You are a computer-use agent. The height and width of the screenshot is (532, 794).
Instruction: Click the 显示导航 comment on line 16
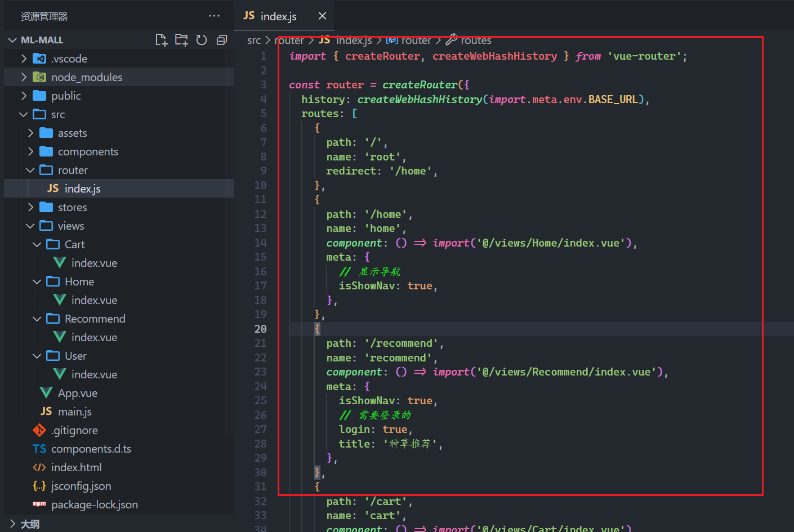[369, 271]
